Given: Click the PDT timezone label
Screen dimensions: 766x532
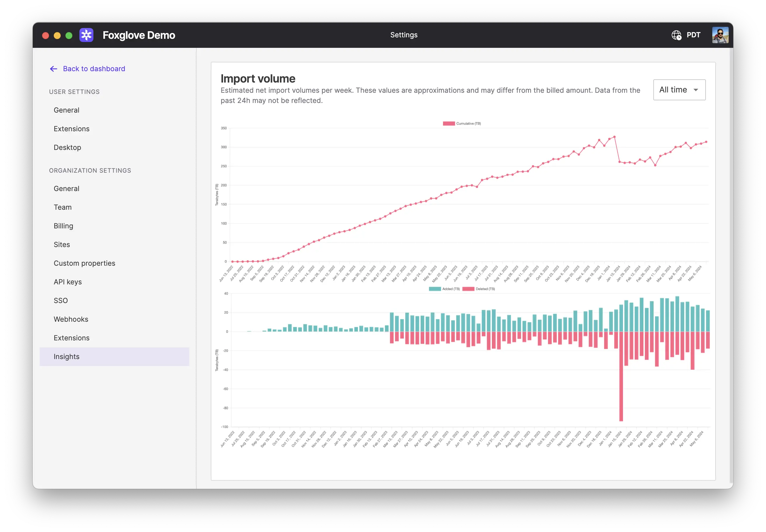Looking at the screenshot, I should point(693,35).
